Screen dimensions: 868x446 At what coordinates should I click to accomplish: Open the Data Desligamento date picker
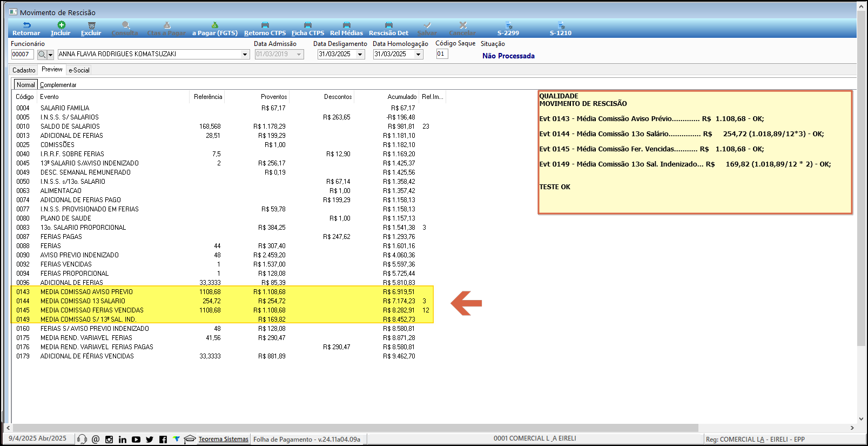click(x=360, y=55)
